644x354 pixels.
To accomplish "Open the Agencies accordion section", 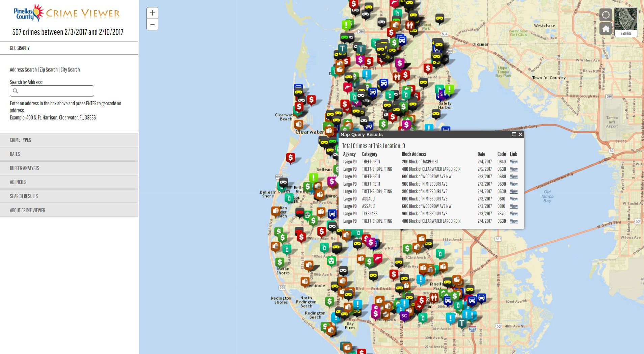I will click(69, 182).
